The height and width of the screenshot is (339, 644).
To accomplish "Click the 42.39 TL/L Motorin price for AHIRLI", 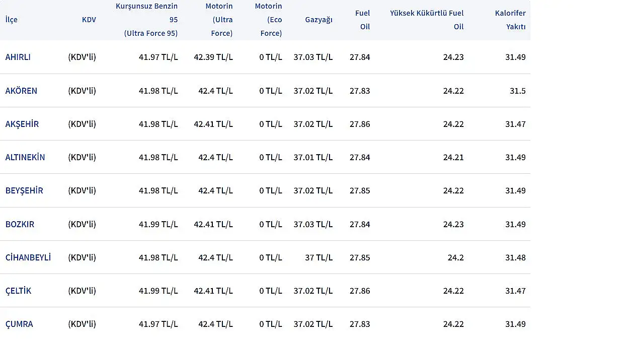I will pyautogui.click(x=213, y=57).
